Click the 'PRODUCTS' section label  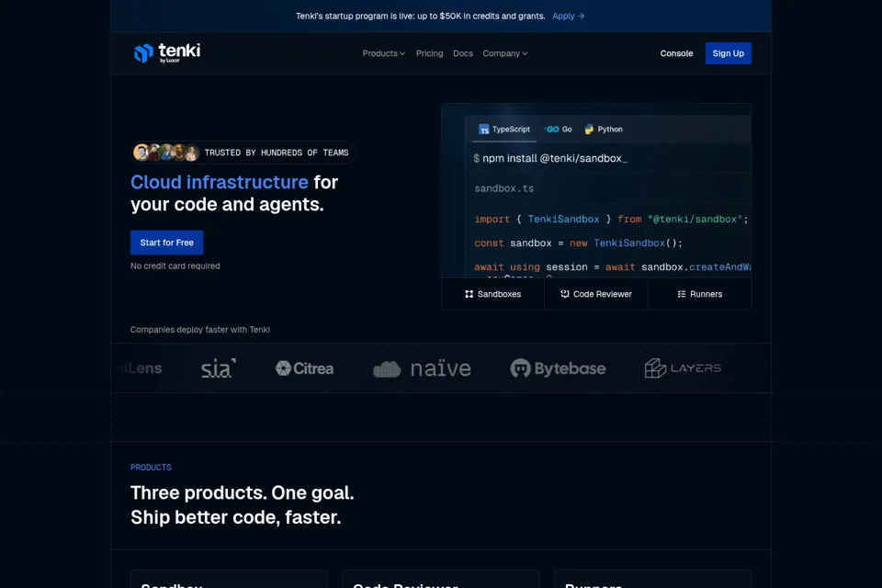point(151,468)
